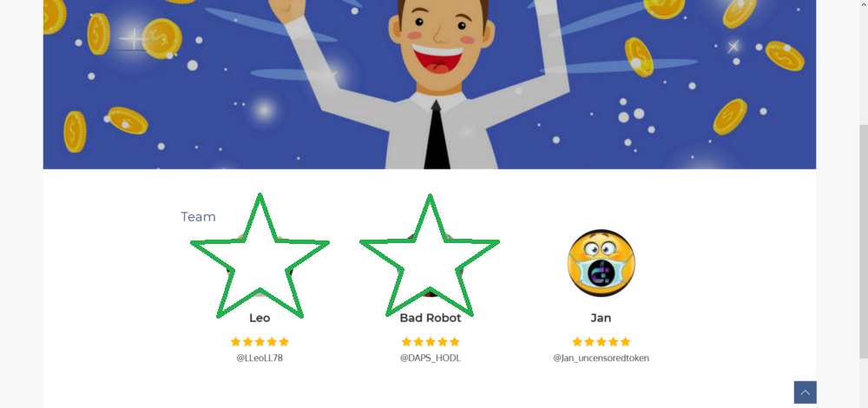
Task: Click the Leo team member name
Action: coord(260,318)
